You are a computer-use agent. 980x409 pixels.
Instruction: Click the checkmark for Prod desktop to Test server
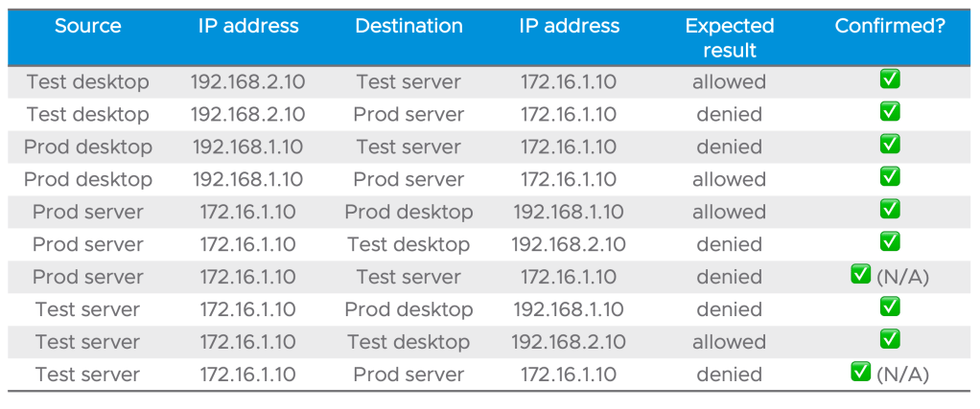coord(890,146)
